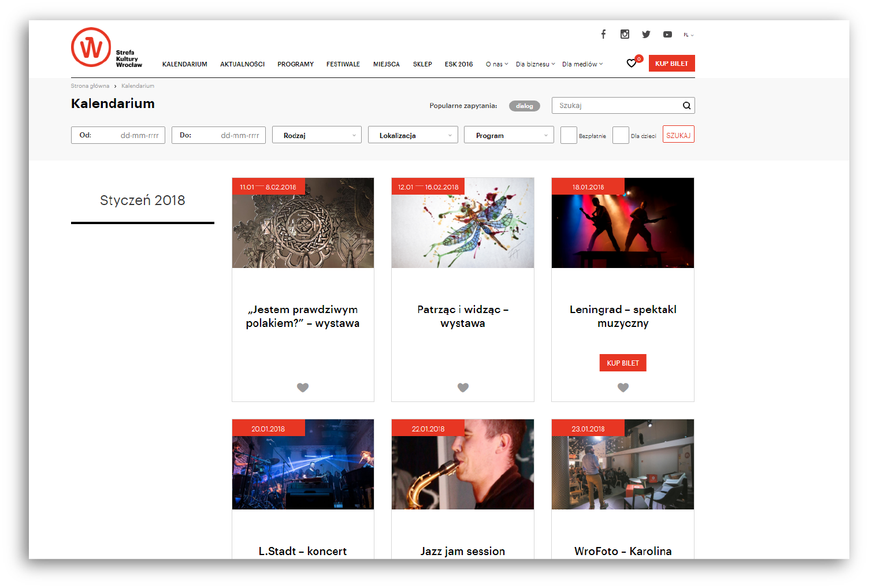
Task: Open the KALENDARIUM menu item
Action: pos(184,64)
